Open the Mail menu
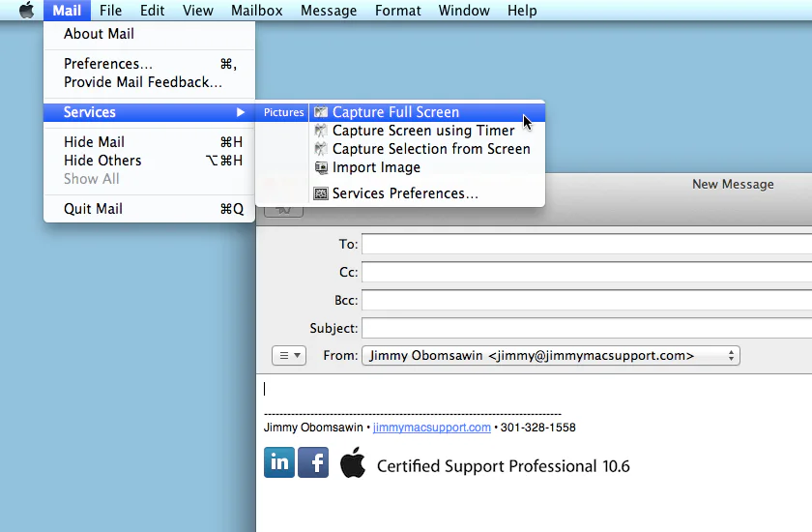Image resolution: width=812 pixels, height=532 pixels. click(x=67, y=11)
